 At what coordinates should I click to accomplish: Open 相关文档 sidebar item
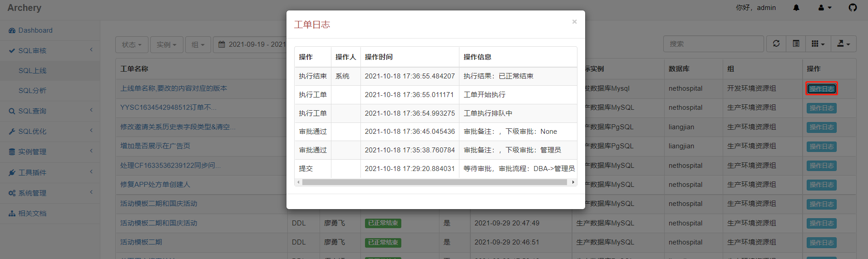pyautogui.click(x=33, y=214)
